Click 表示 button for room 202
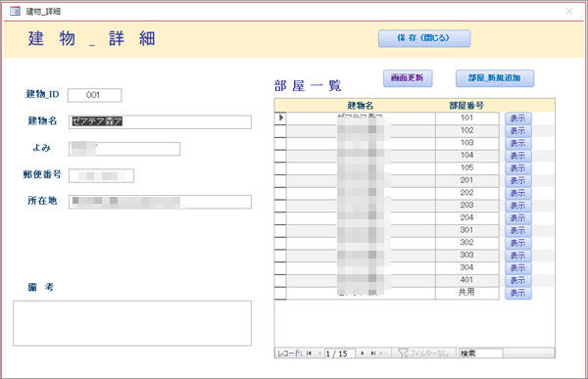Screen dimensions: 588x379 (x=517, y=193)
